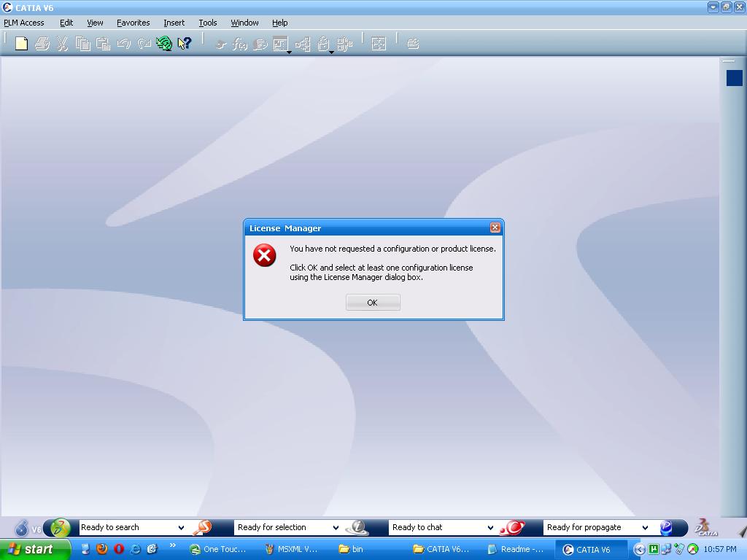The width and height of the screenshot is (747, 560).
Task: Expand hidden system tray icons
Action: click(x=639, y=550)
